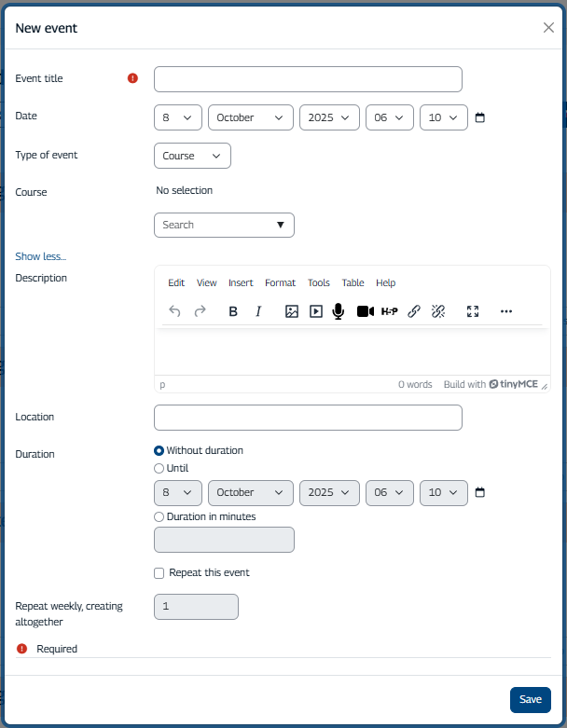Open the Insert menu in editor
This screenshot has height=728, width=567.
click(x=241, y=283)
